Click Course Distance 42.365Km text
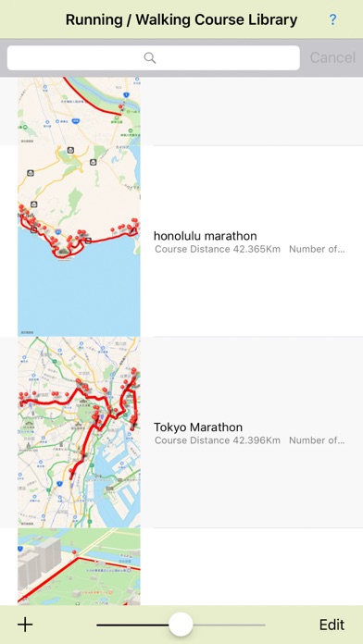363x644 pixels. click(218, 249)
